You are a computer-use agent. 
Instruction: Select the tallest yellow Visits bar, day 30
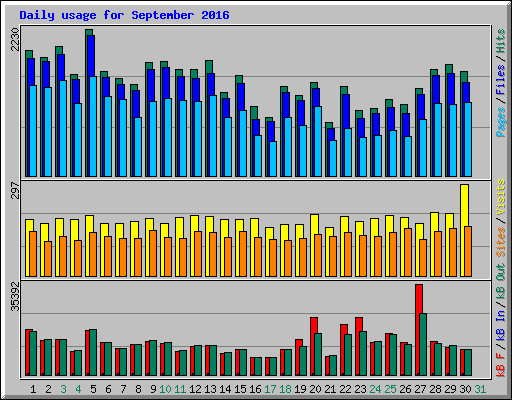[x=464, y=230]
